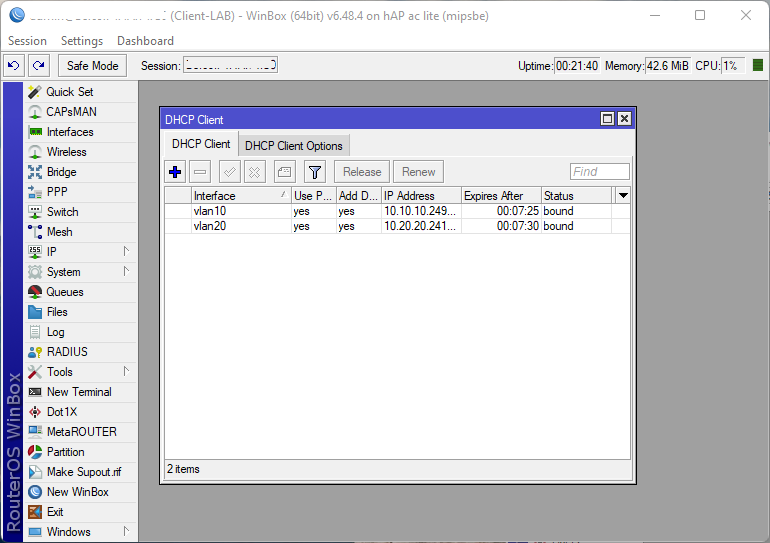Click IP address 10.10.10.249 cell

click(x=421, y=211)
